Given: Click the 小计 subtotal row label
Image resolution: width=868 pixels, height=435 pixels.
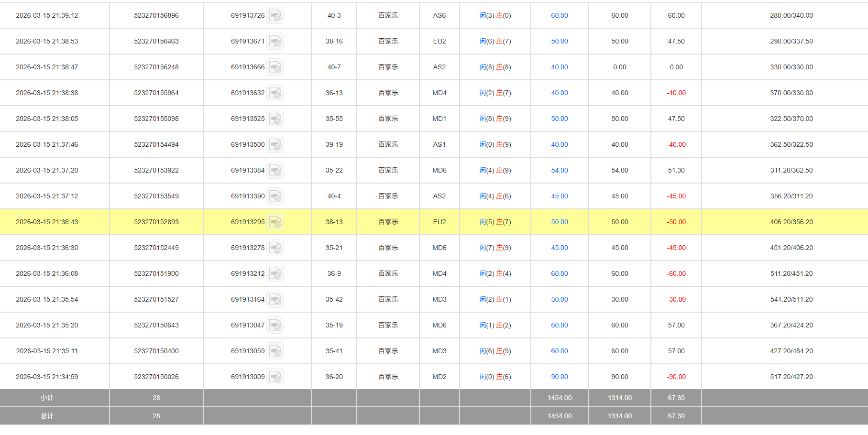Looking at the screenshot, I should 47,398.
